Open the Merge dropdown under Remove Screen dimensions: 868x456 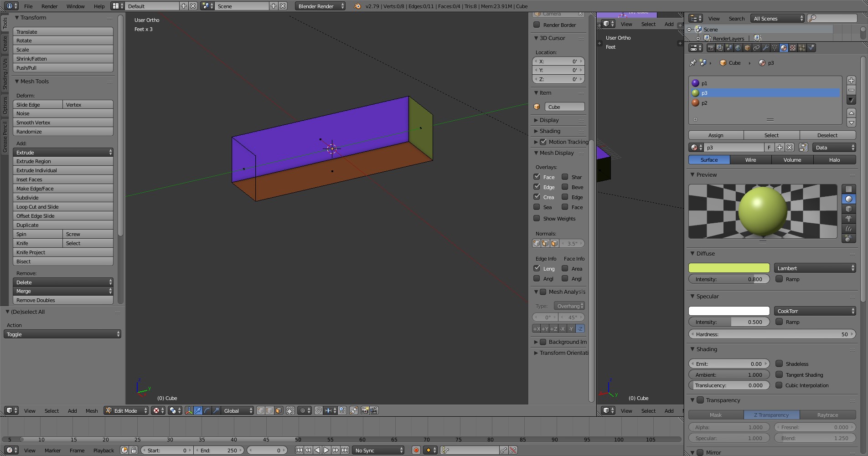coord(63,291)
